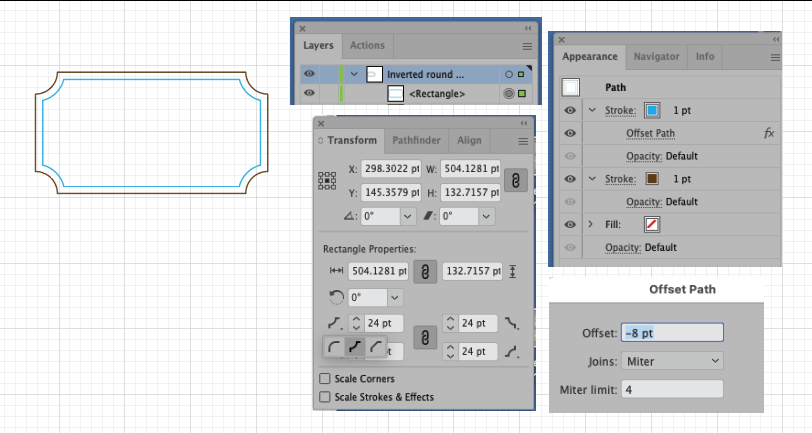Viewport: 812px width, 433px height.
Task: Collapse the Layers panel with double-arrow icon
Action: pos(528,28)
